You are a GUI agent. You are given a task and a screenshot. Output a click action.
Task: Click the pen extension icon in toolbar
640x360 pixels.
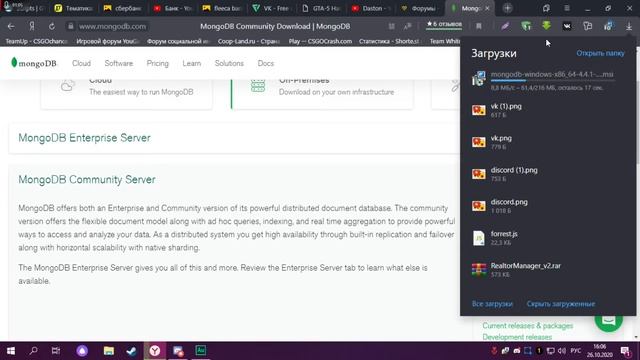(505, 26)
